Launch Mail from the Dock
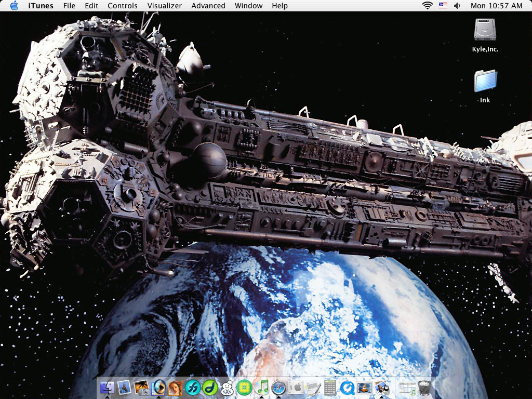 tap(124, 388)
